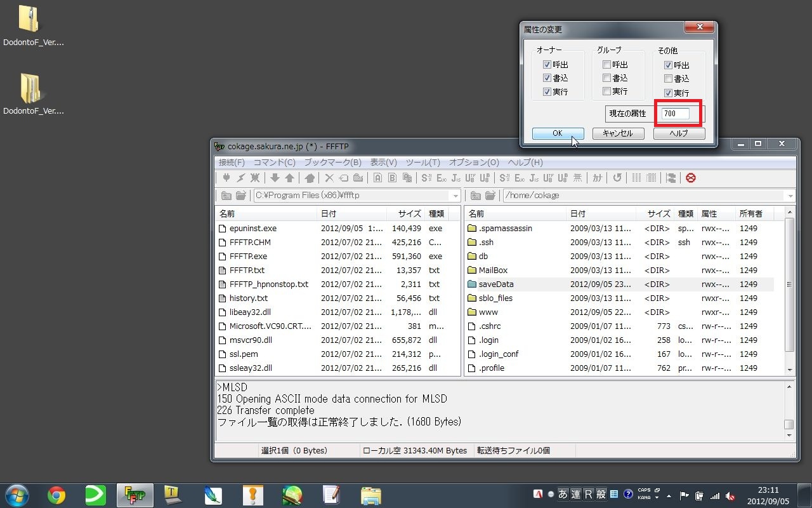812x508 pixels.
Task: Go up one folder in remote pane
Action: (475, 196)
